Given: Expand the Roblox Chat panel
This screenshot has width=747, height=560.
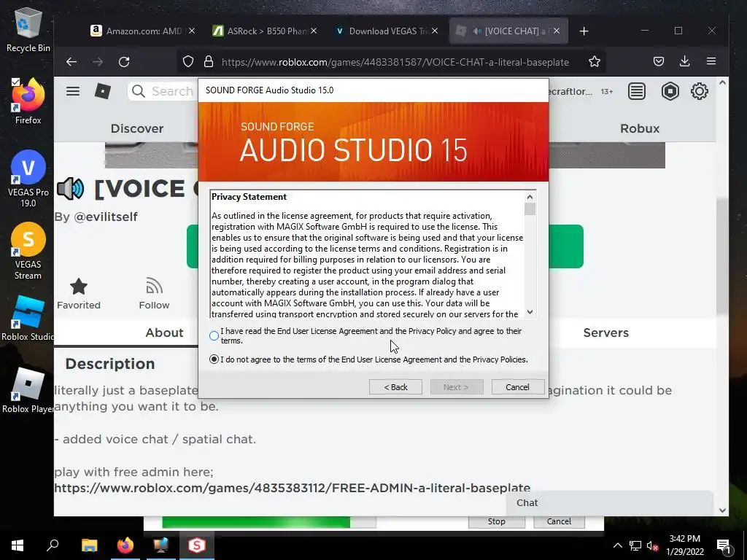Looking at the screenshot, I should tap(610, 503).
